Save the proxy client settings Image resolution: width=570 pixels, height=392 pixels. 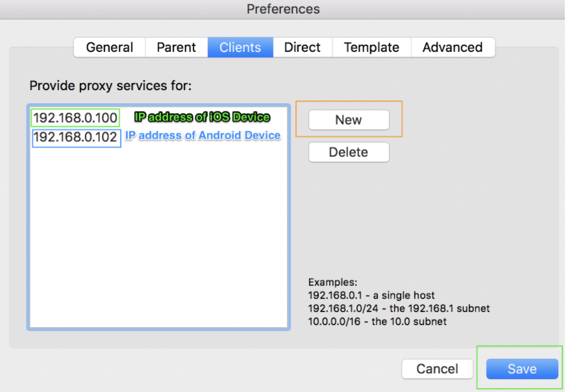[522, 369]
